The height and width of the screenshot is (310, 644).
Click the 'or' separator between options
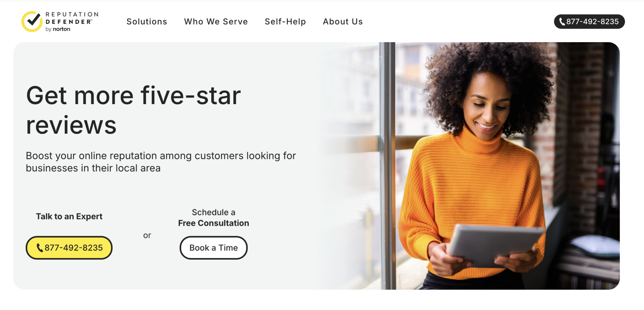(x=147, y=235)
